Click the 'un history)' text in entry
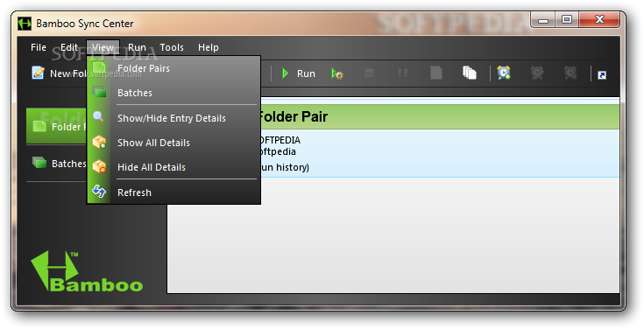 click(285, 167)
